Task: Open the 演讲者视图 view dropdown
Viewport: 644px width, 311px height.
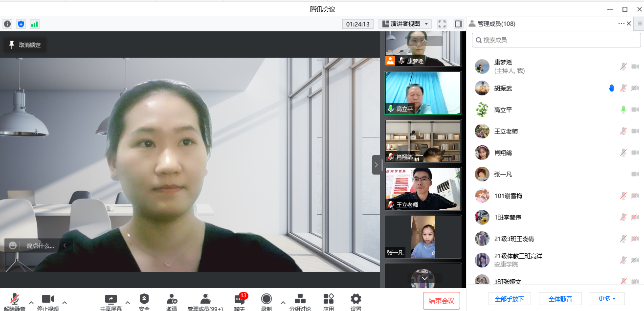Action: tap(405, 24)
